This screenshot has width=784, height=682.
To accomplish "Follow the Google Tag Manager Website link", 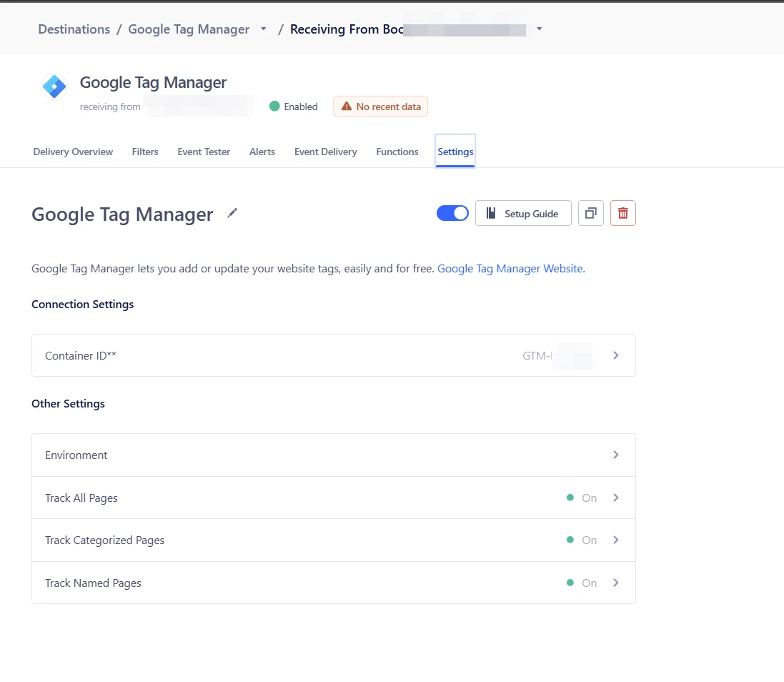I will click(x=510, y=269).
